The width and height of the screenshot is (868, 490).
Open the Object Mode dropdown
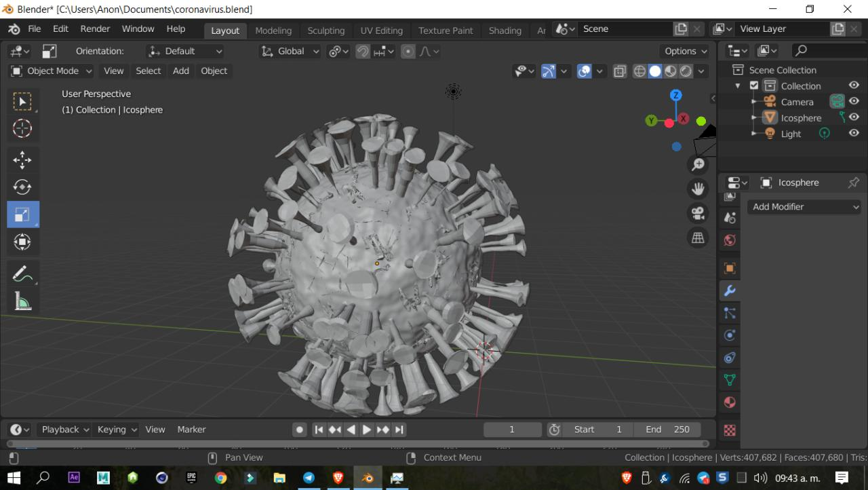click(52, 71)
